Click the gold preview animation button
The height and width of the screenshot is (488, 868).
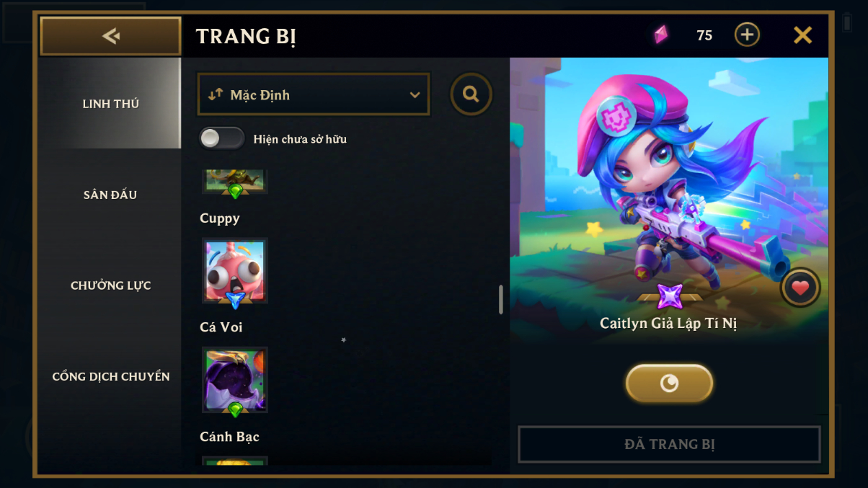[669, 383]
